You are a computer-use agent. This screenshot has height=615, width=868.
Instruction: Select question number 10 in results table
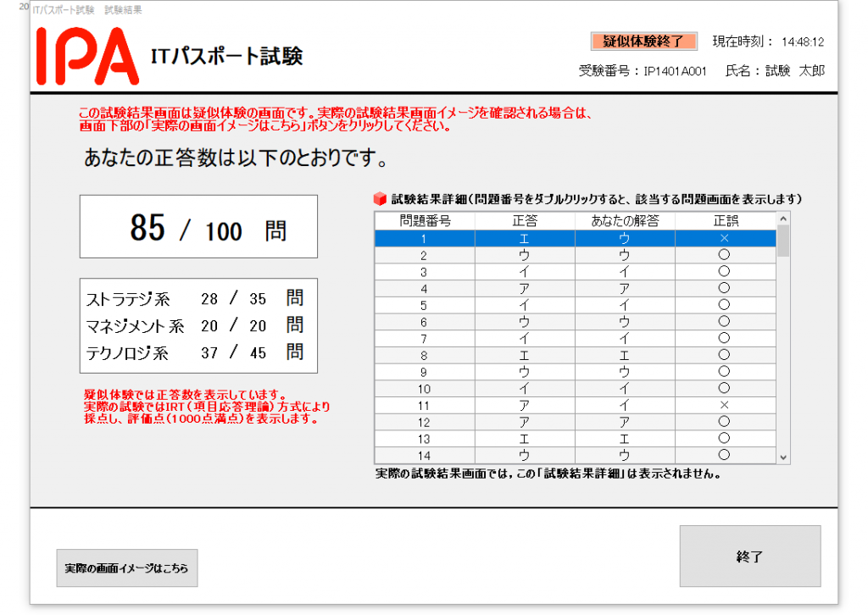[x=424, y=389]
